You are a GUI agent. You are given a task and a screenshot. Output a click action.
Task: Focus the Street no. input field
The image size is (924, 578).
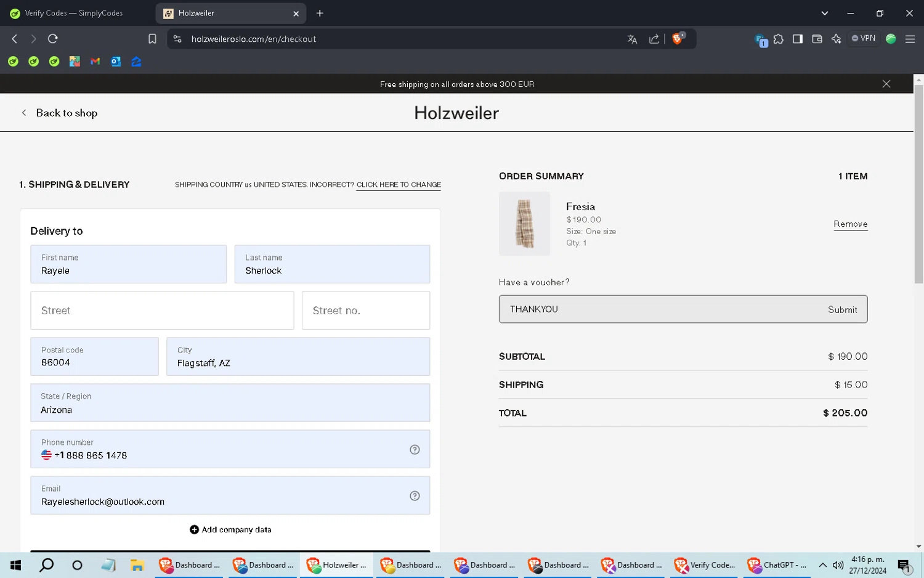tap(366, 311)
